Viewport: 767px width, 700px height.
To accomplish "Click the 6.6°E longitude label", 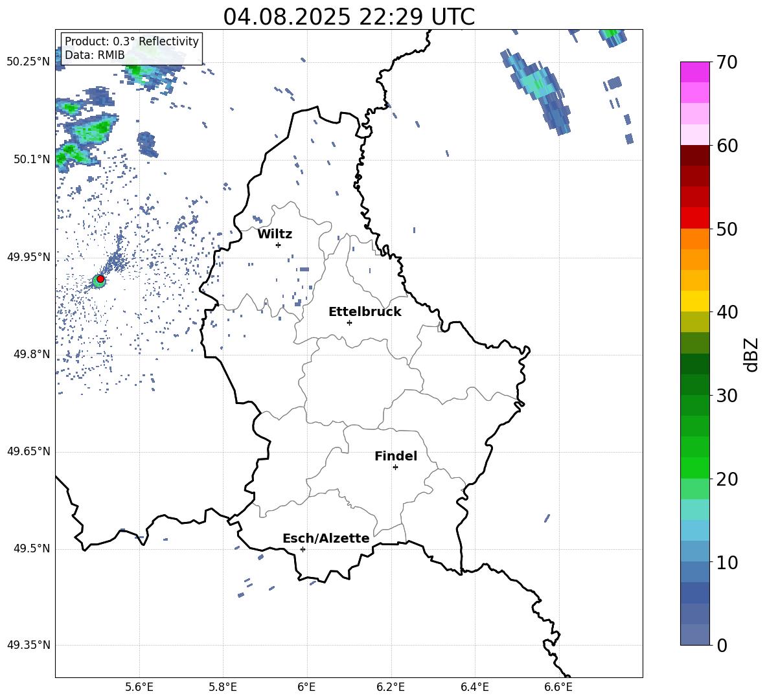I will point(558,687).
